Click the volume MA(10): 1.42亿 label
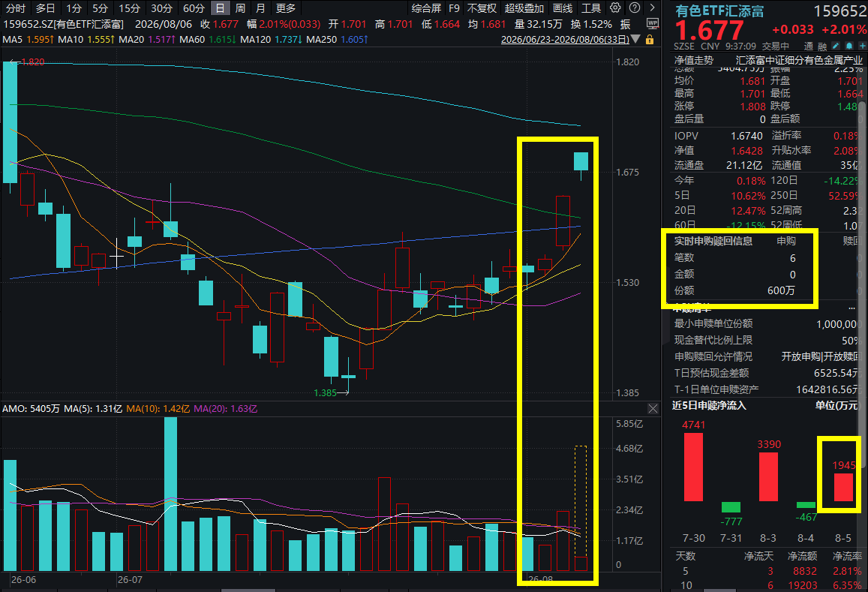Image resolution: width=868 pixels, height=592 pixels. pyautogui.click(x=158, y=409)
